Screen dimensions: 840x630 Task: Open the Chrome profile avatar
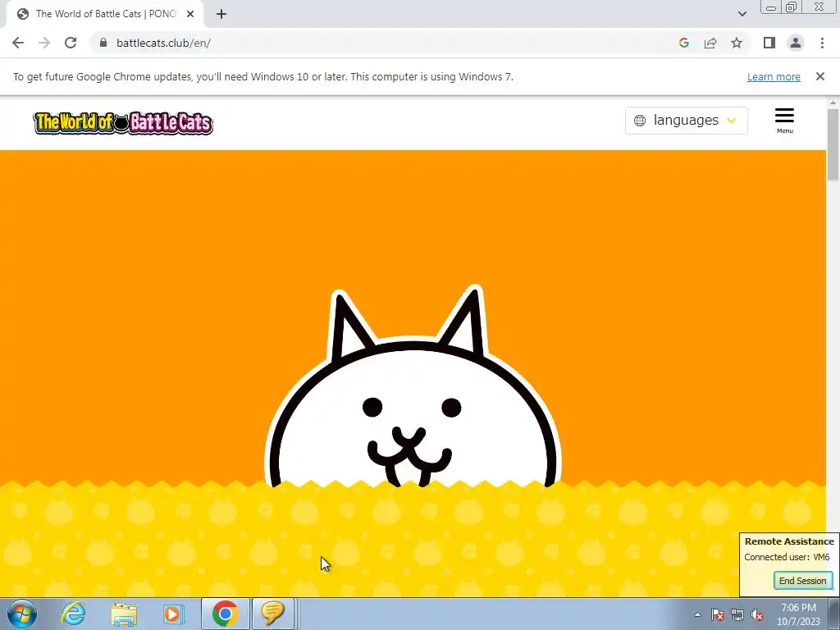[796, 43]
